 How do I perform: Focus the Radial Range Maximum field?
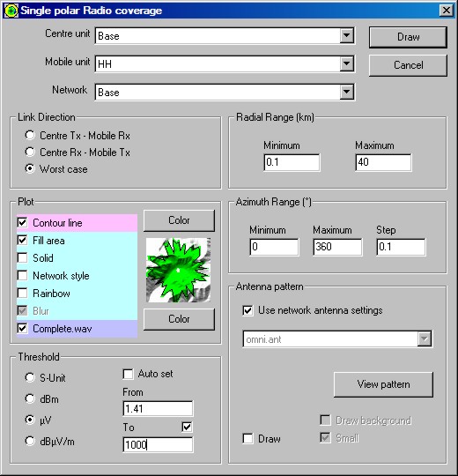pyautogui.click(x=383, y=162)
